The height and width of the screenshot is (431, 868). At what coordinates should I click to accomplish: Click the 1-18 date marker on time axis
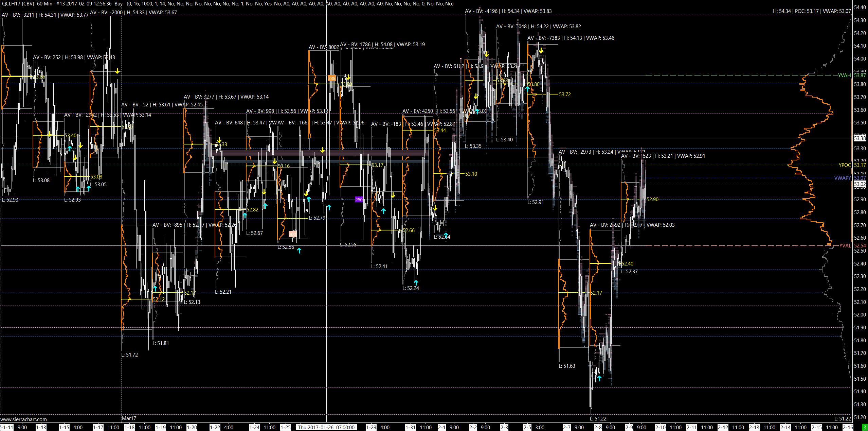coord(129,427)
